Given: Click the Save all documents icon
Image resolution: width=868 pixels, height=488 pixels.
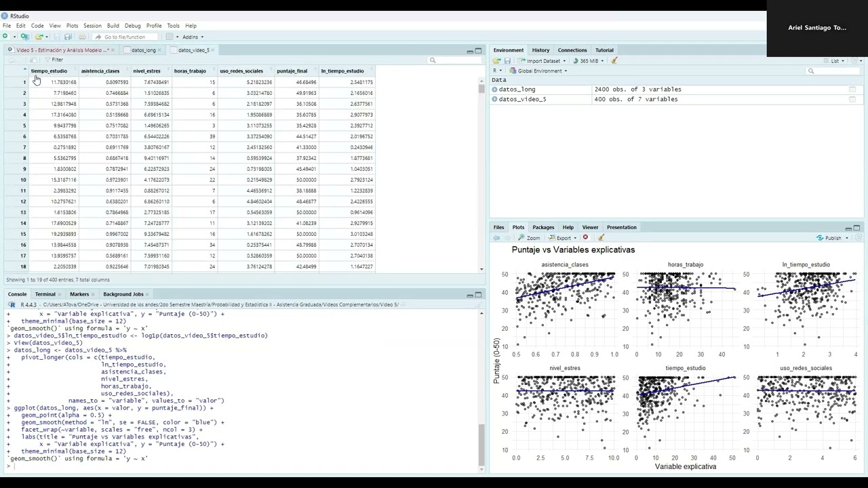Looking at the screenshot, I should (68, 37).
